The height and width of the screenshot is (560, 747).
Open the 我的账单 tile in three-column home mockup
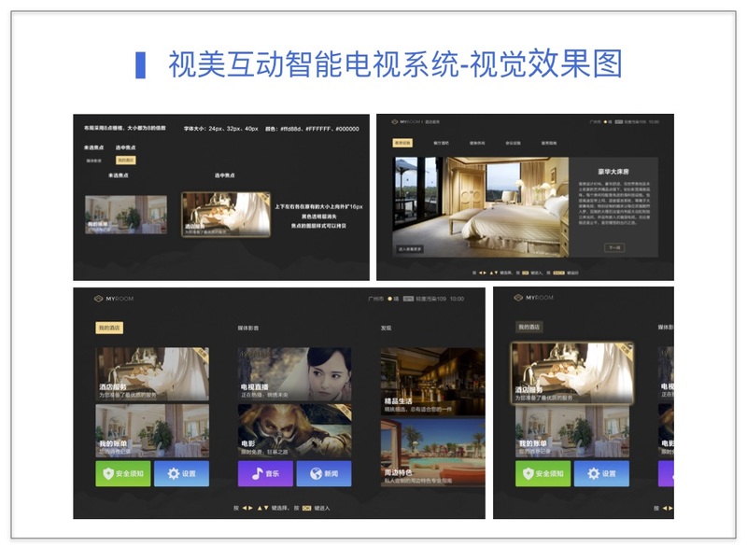[152, 430]
